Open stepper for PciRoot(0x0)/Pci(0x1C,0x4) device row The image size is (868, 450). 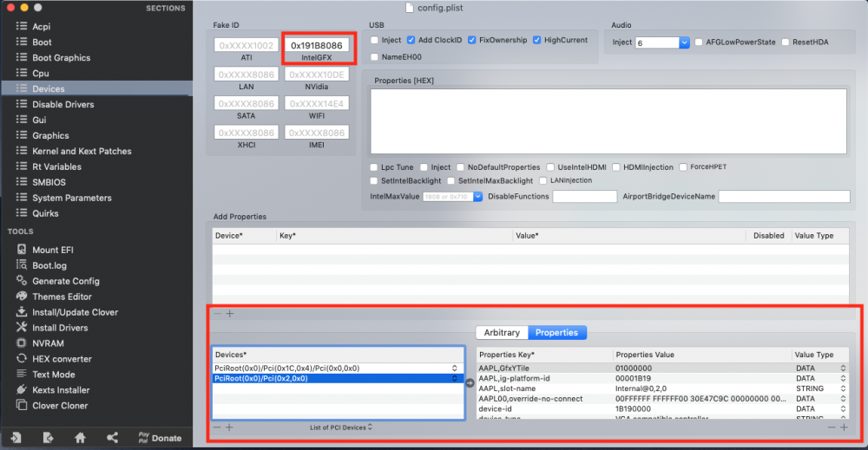pos(455,368)
